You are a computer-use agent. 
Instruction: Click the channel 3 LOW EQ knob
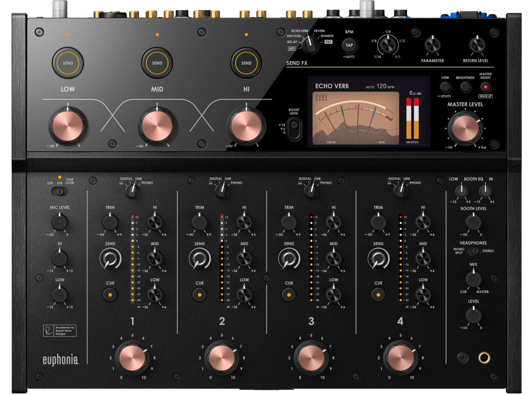coord(333,295)
